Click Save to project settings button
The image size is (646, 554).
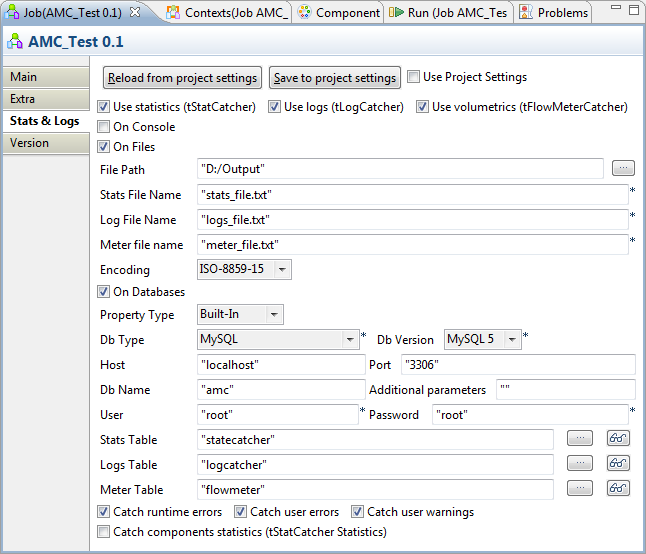click(334, 78)
